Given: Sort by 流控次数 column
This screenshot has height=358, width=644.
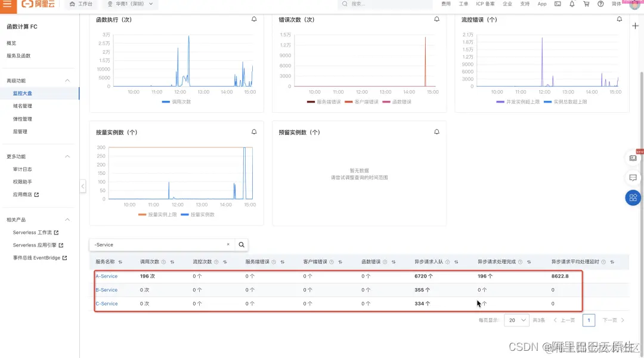Looking at the screenshot, I should 225,262.
